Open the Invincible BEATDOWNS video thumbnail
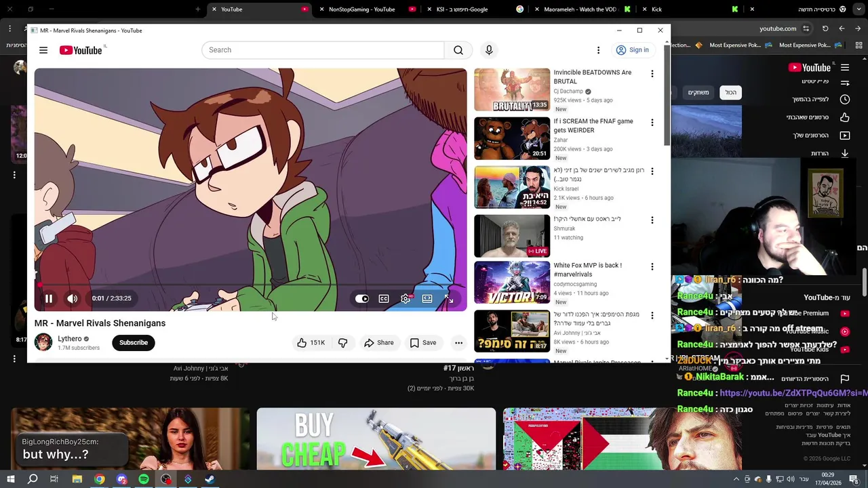868x488 pixels. point(512,89)
